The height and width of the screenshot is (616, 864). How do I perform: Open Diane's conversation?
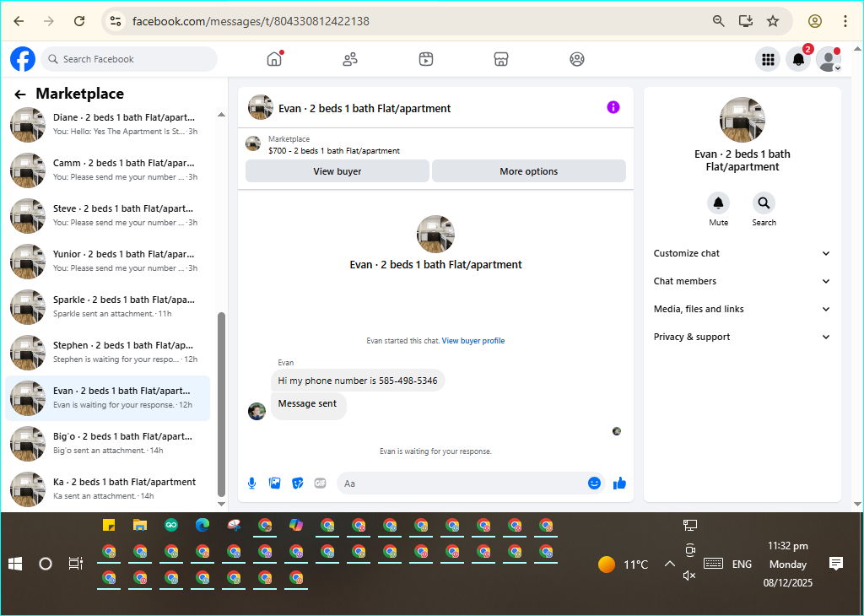[x=108, y=125]
